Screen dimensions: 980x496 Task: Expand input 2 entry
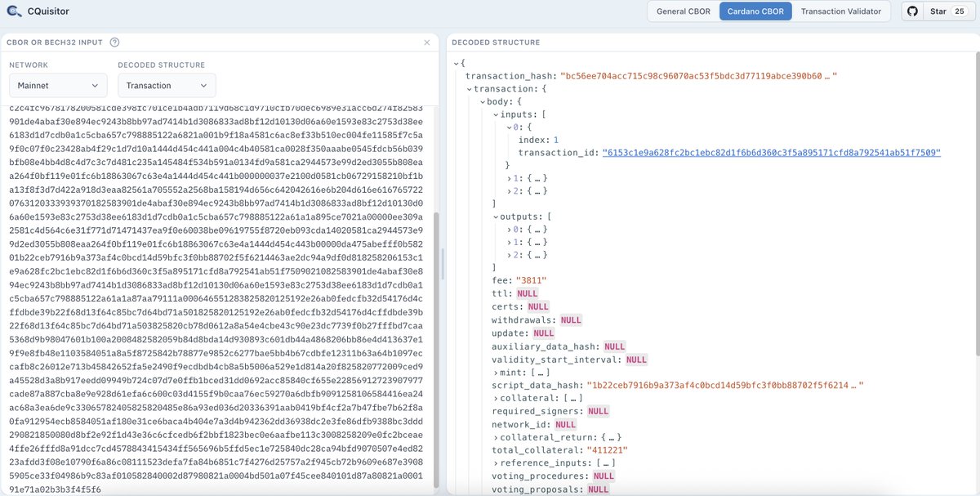(x=508, y=190)
